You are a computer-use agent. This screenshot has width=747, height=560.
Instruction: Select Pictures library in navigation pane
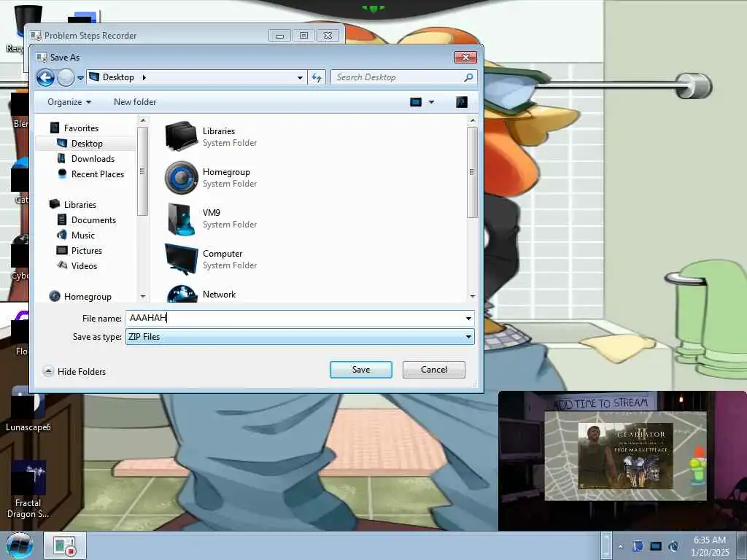tap(86, 251)
